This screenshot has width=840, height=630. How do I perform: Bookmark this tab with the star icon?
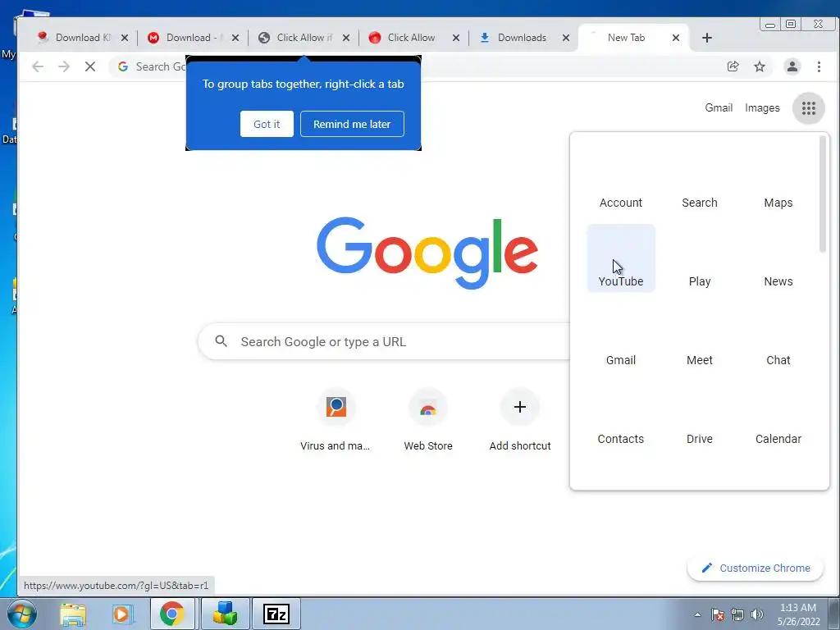point(760,66)
